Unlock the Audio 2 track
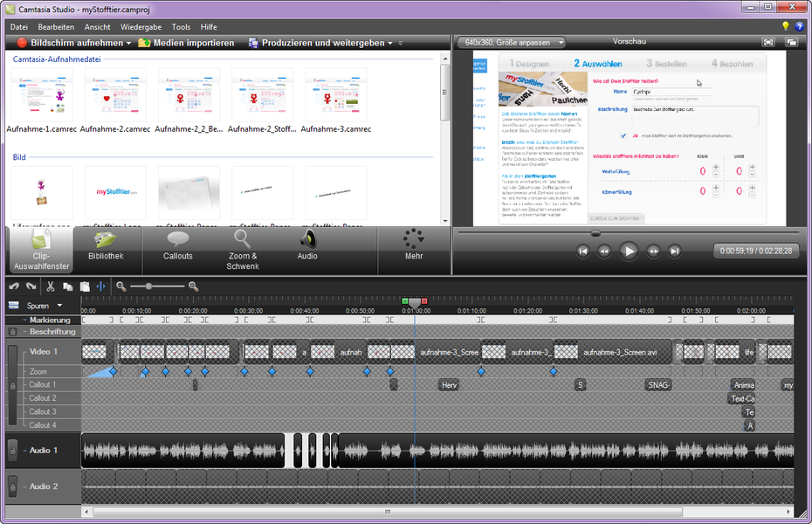Image resolution: width=812 pixels, height=524 pixels. (13, 486)
